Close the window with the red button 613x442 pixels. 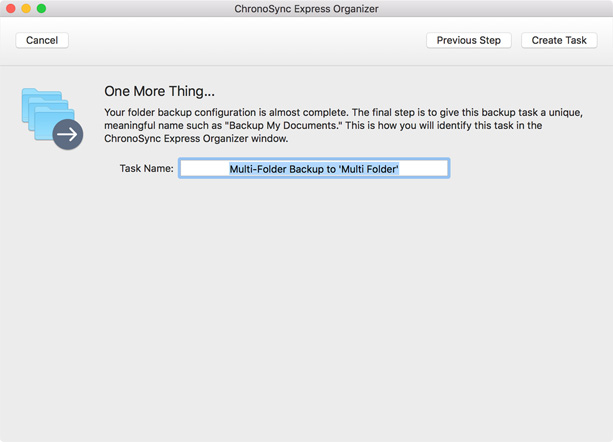tap(11, 9)
